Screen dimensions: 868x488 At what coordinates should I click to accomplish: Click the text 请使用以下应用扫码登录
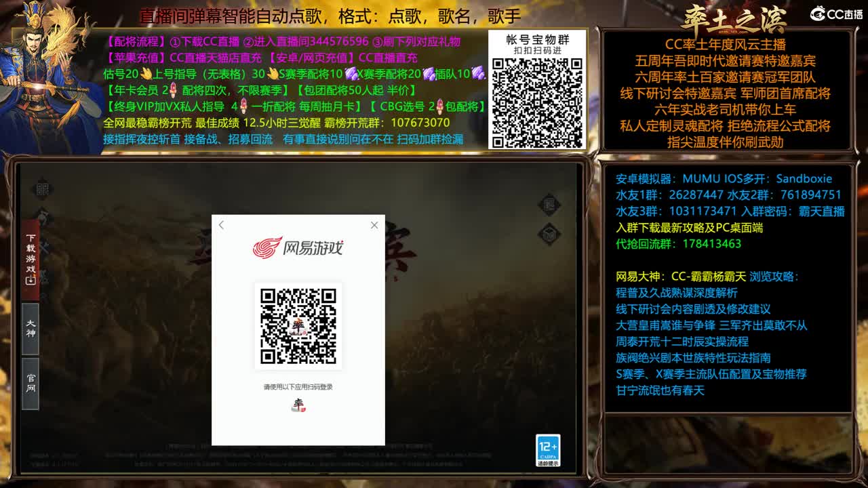[298, 387]
